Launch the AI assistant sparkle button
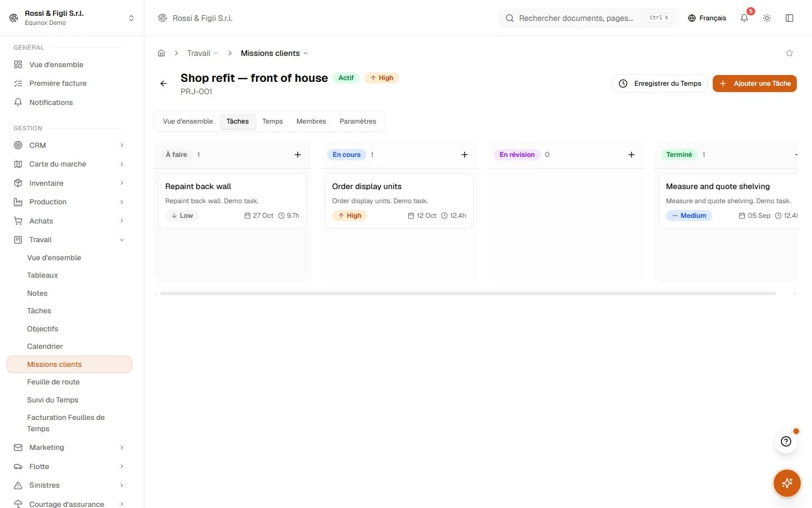The width and height of the screenshot is (812, 508). (x=787, y=483)
